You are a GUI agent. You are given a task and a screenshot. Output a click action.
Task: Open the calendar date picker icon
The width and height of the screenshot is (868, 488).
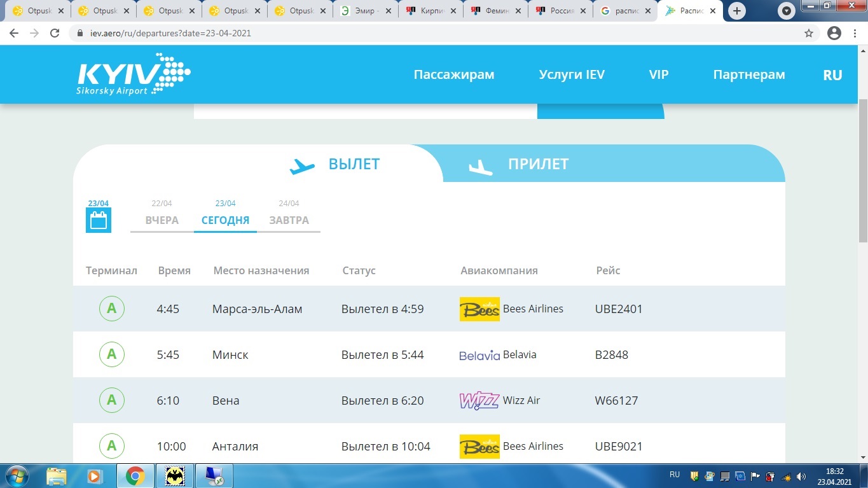pyautogui.click(x=99, y=221)
